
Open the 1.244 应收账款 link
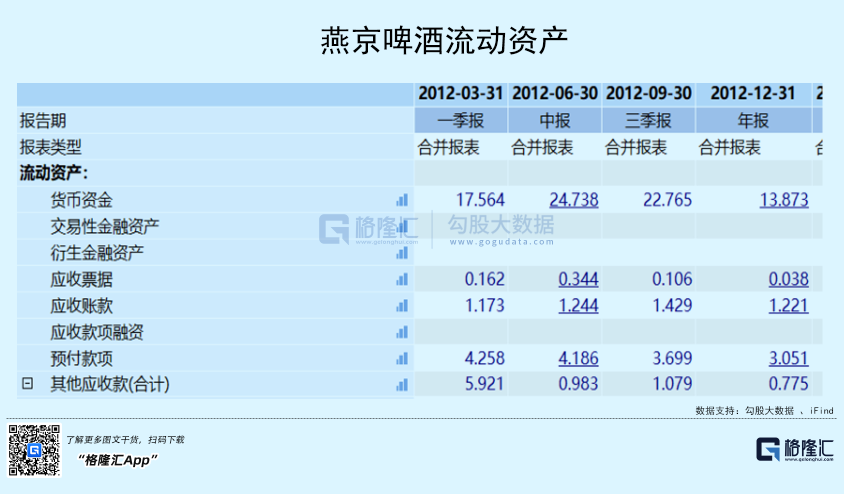pyautogui.click(x=578, y=306)
